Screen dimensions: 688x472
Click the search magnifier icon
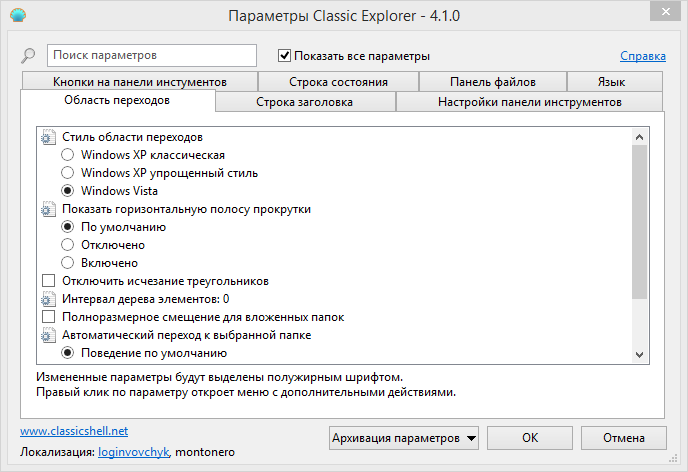(28, 56)
